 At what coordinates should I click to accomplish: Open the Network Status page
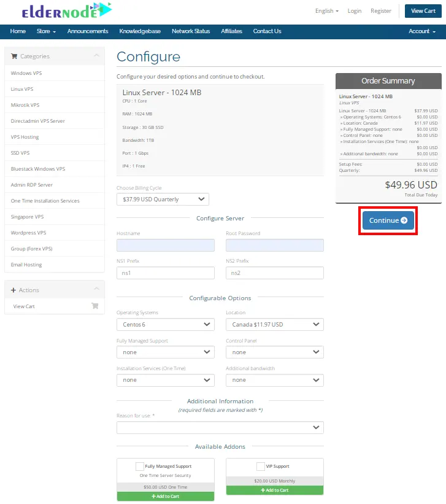click(191, 31)
